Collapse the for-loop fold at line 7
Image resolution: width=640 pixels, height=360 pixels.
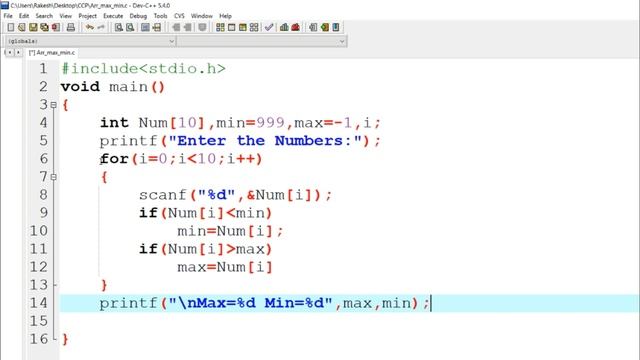53,177
